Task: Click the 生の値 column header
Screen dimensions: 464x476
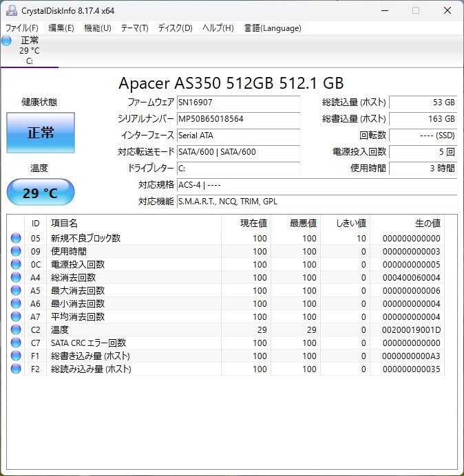Action: tap(427, 224)
